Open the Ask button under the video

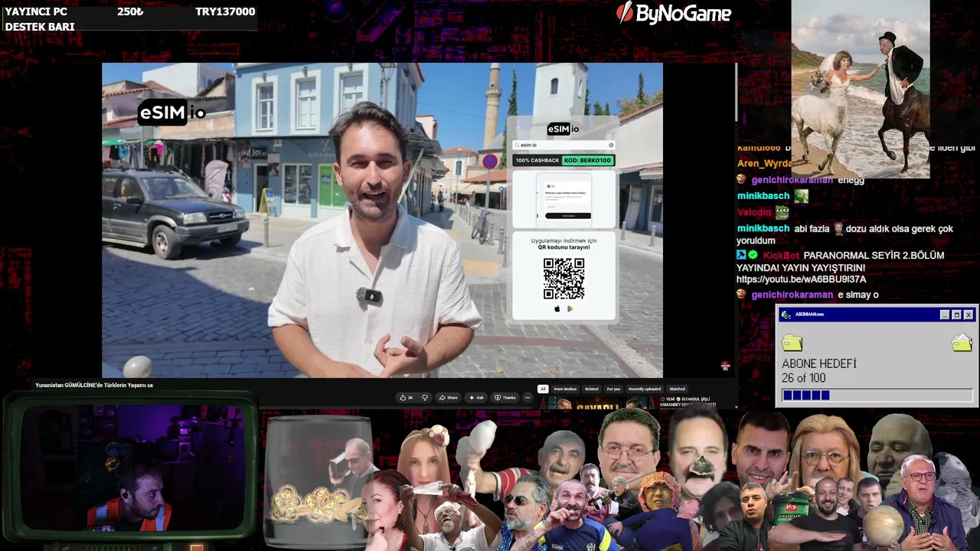[476, 397]
